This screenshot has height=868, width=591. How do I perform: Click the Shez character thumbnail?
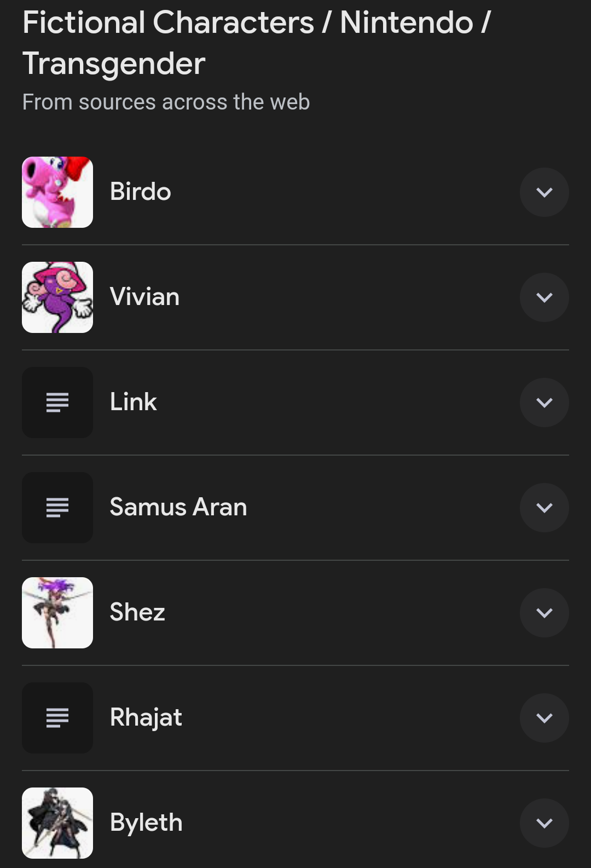(57, 613)
